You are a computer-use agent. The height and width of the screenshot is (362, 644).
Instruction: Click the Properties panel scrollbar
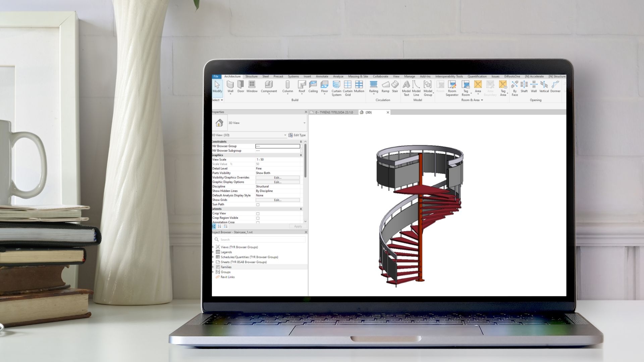[x=305, y=161]
